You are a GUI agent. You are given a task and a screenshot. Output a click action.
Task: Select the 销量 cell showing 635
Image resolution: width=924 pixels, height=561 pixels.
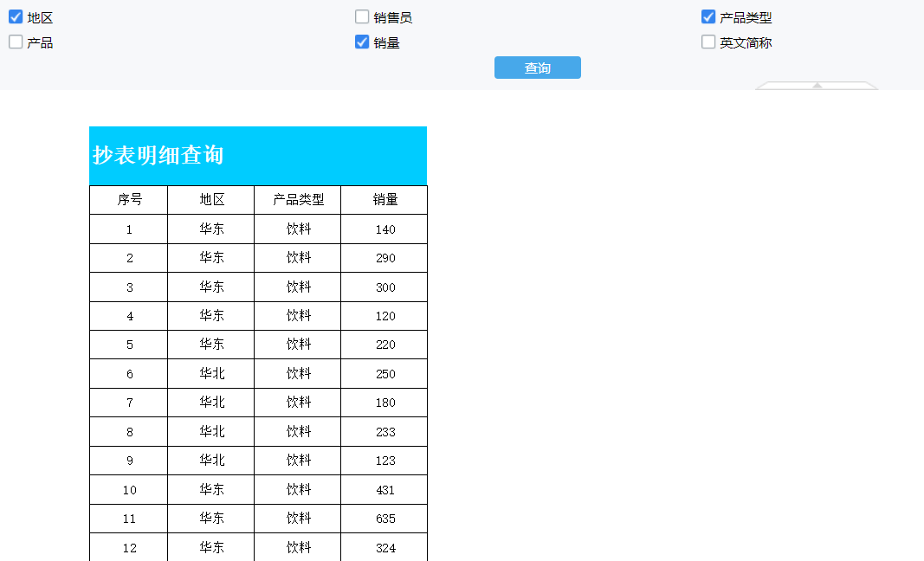(384, 519)
